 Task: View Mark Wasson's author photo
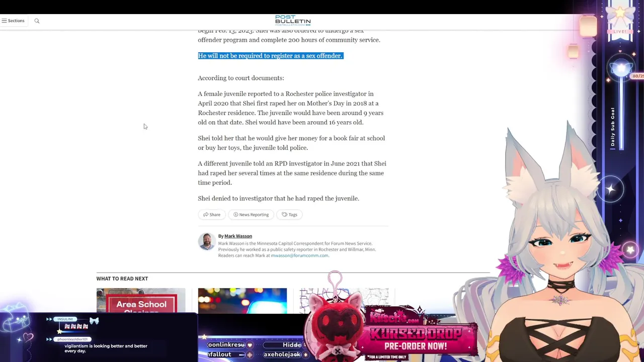[206, 241]
